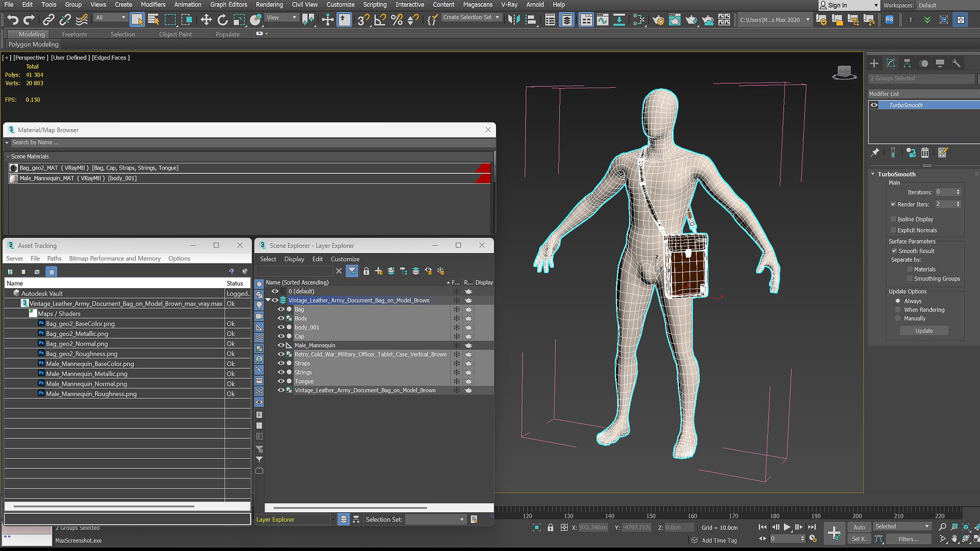Viewport: 980px width, 551px height.
Task: Collapse the Vintage_Leather_Army layer tree arrow
Action: click(267, 300)
